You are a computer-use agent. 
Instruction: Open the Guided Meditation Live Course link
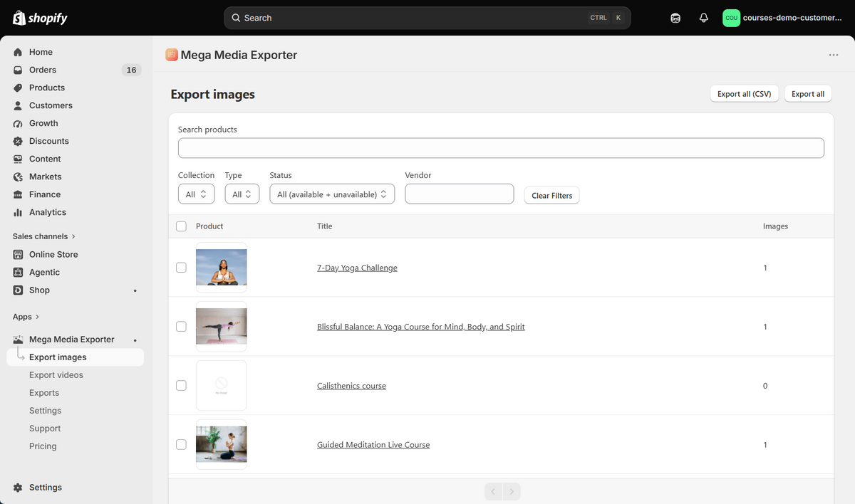(x=373, y=445)
